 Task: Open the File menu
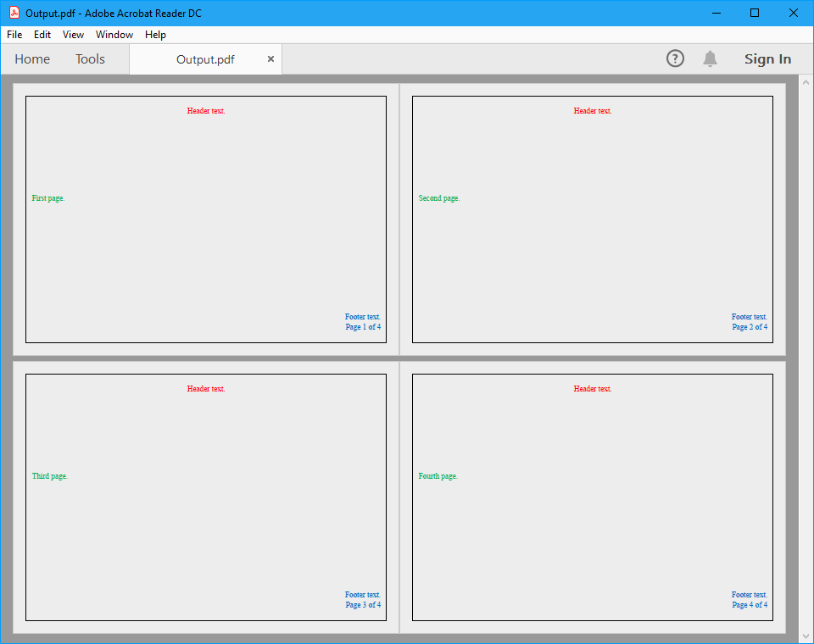point(14,35)
